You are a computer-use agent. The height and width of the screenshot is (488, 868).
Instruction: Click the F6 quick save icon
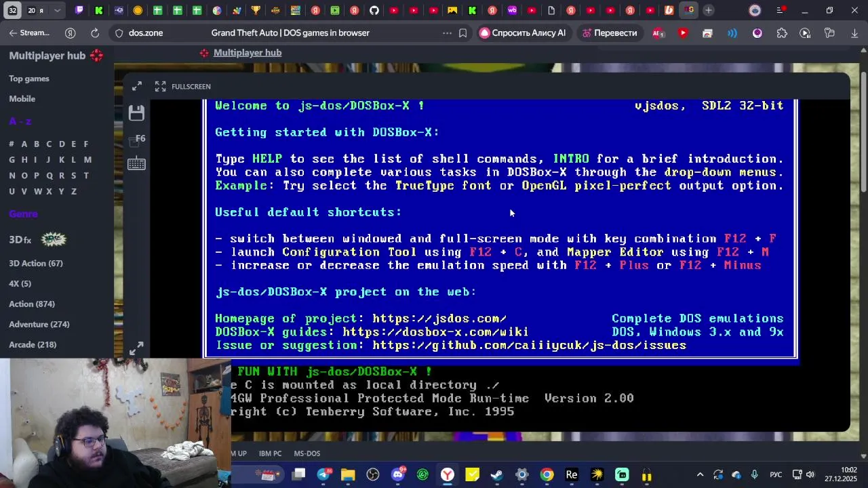[x=137, y=140]
